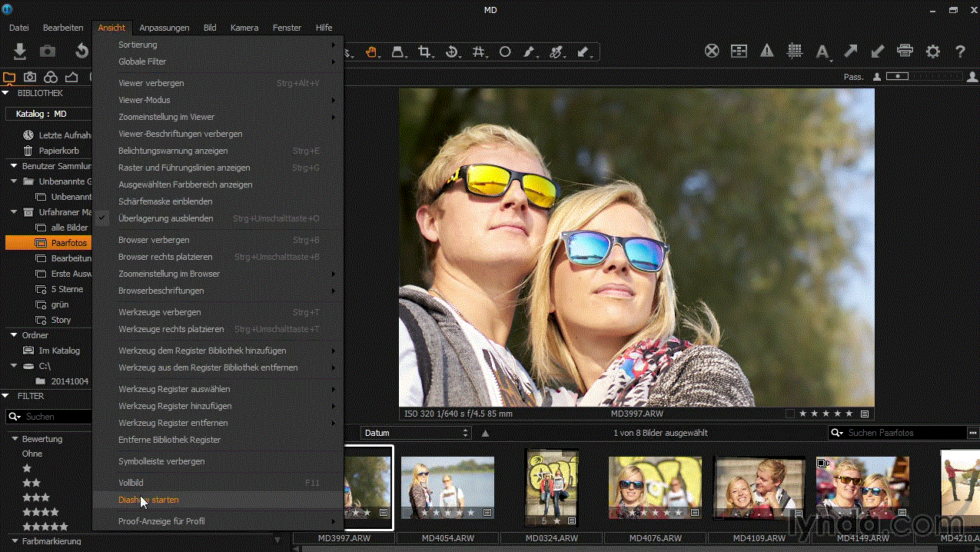Click the Import images toolbar icon
980x552 pixels.
click(x=20, y=52)
